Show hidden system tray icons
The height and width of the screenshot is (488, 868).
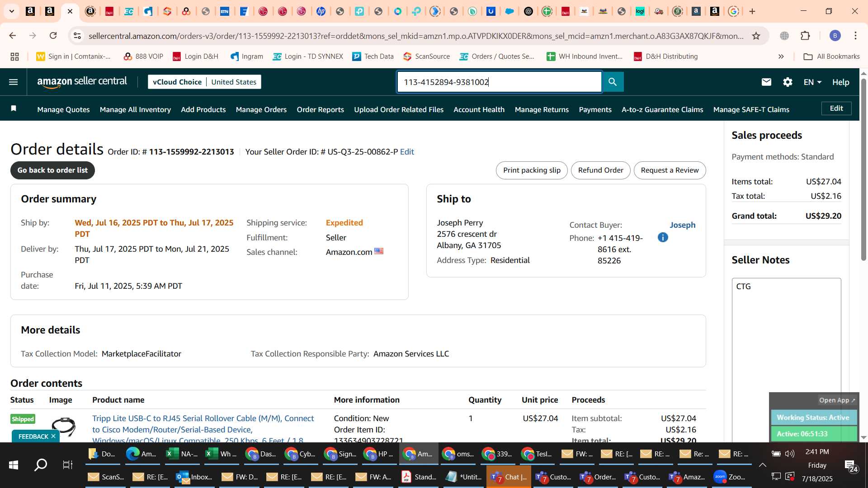coord(762,465)
